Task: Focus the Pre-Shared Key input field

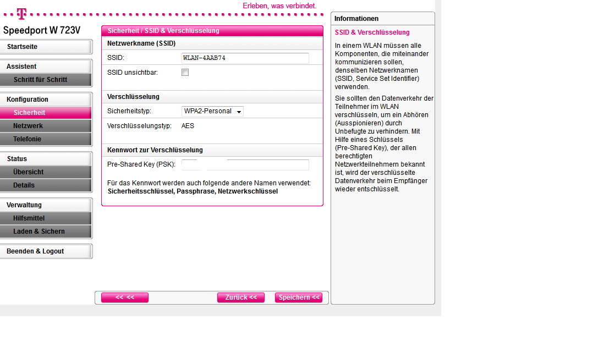Action: tap(245, 165)
